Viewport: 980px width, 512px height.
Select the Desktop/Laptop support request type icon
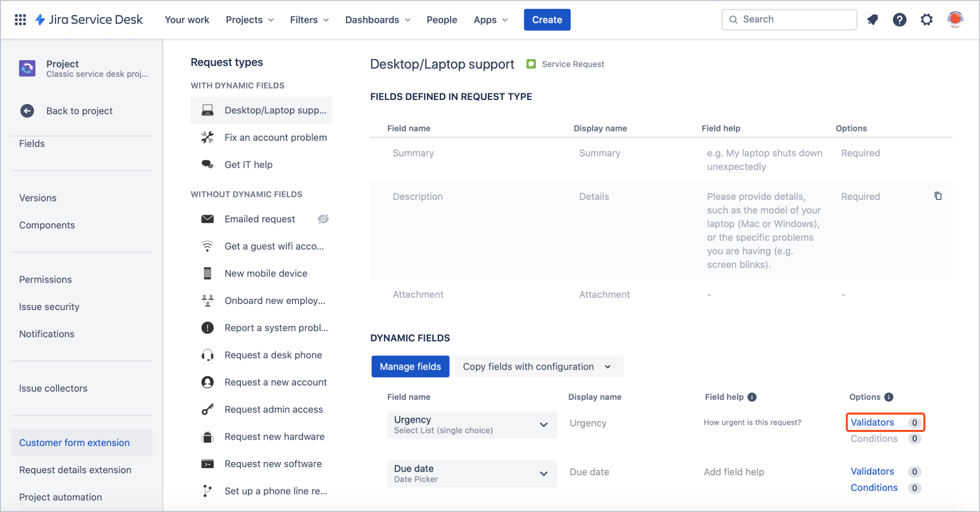[207, 110]
